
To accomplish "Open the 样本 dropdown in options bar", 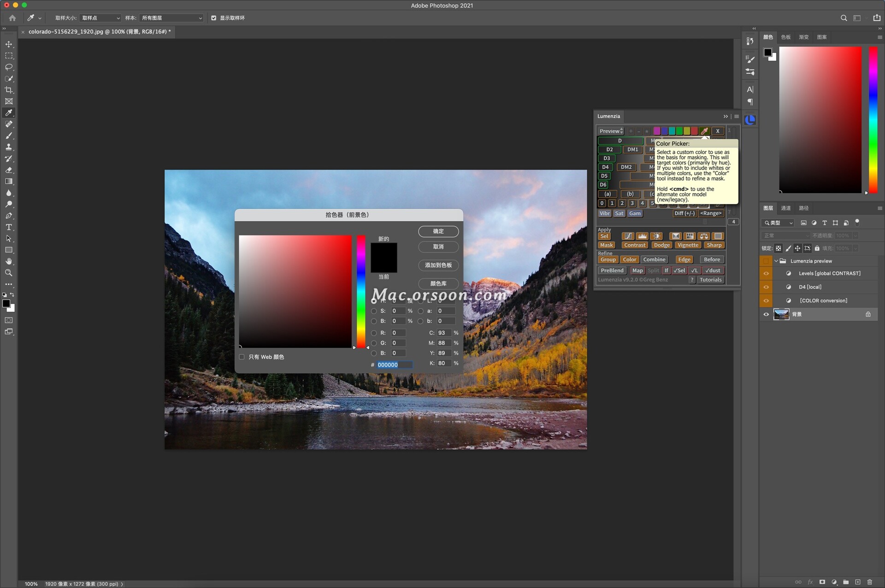I will [171, 18].
